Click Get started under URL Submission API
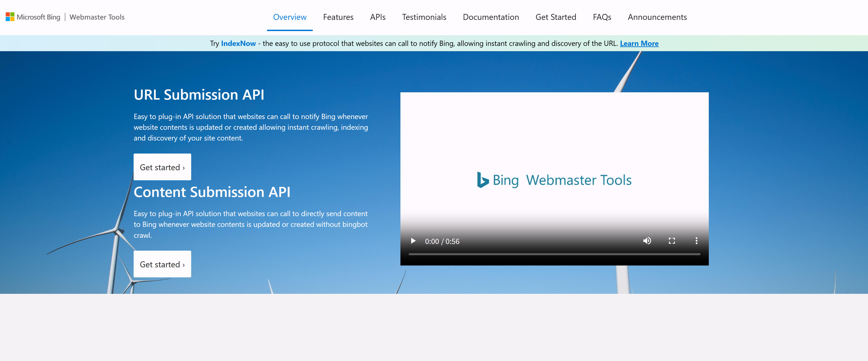This screenshot has width=868, height=361. (x=162, y=167)
